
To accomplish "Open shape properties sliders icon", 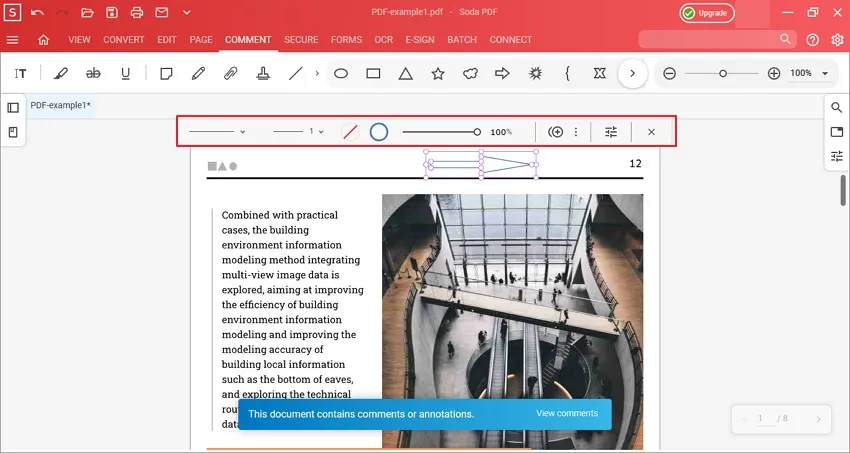I will (611, 132).
